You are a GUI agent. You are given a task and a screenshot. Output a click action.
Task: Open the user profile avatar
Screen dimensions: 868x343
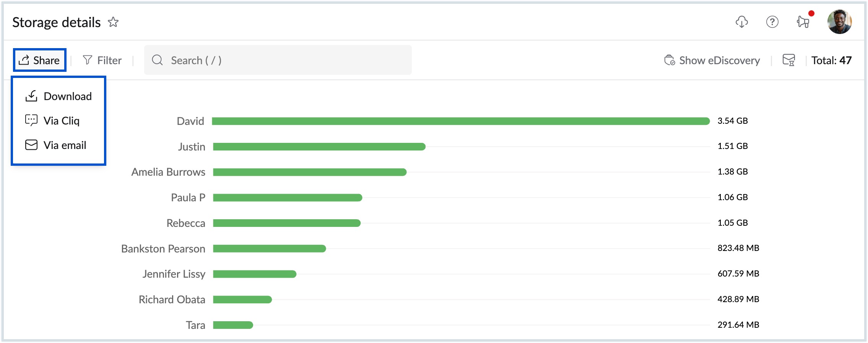(839, 22)
